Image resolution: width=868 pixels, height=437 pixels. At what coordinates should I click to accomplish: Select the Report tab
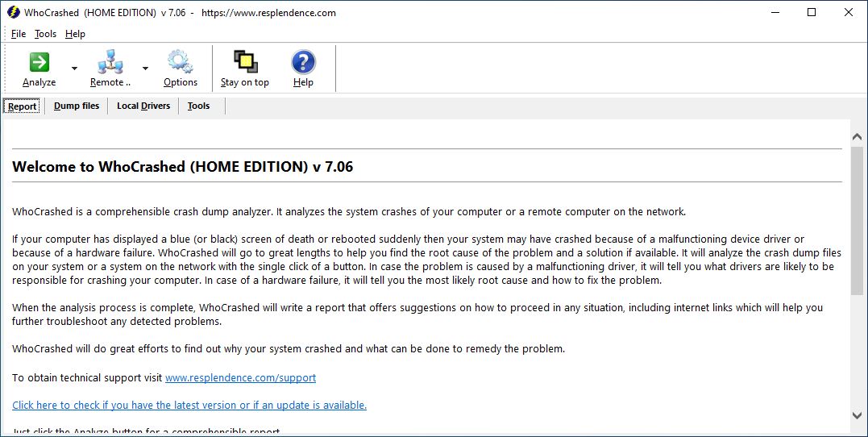coord(22,106)
